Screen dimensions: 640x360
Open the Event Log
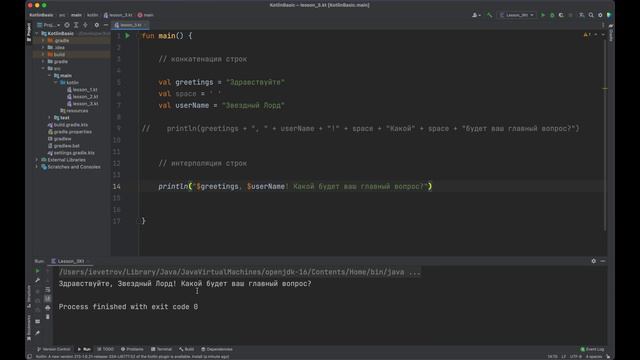[x=592, y=349]
